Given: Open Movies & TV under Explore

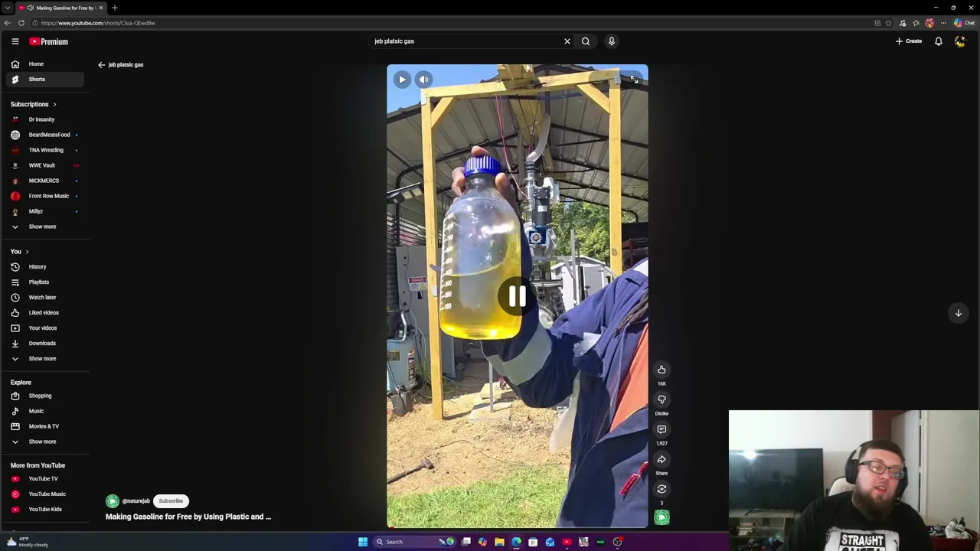Looking at the screenshot, I should (x=46, y=426).
